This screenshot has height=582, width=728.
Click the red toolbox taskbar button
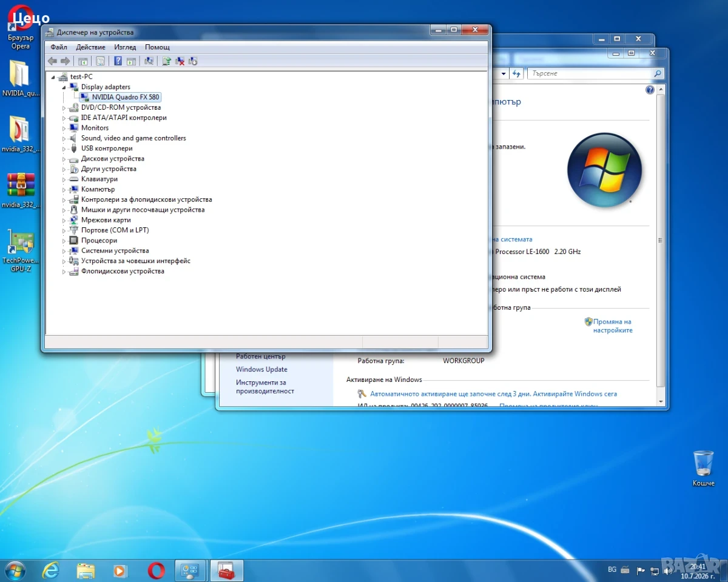coord(226,570)
